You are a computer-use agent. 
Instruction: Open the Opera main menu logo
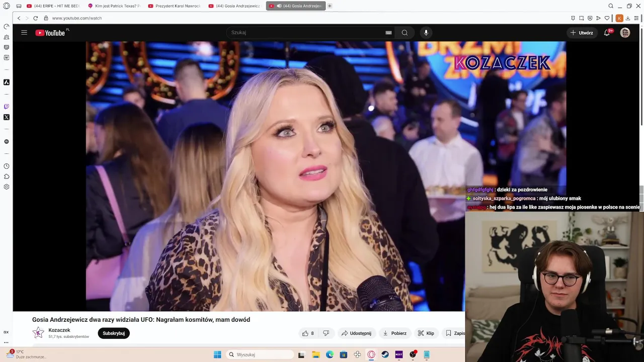coord(7,6)
